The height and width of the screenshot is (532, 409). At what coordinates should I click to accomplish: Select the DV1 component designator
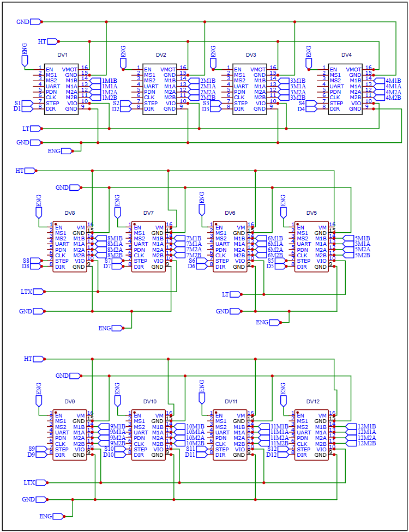coord(63,55)
